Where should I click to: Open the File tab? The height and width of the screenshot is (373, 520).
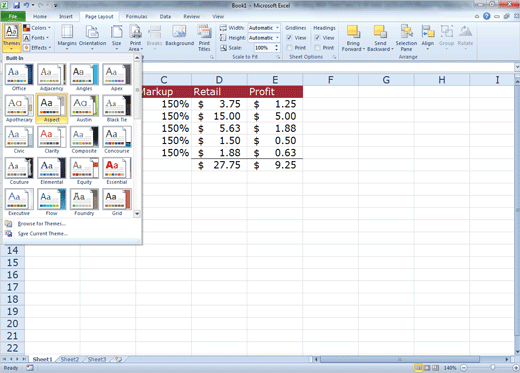tap(13, 16)
